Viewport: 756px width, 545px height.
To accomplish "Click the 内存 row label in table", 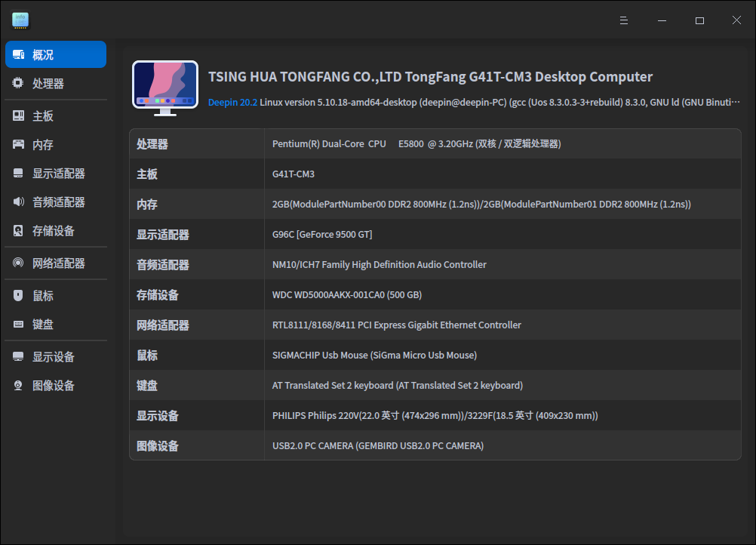I will pyautogui.click(x=147, y=205).
